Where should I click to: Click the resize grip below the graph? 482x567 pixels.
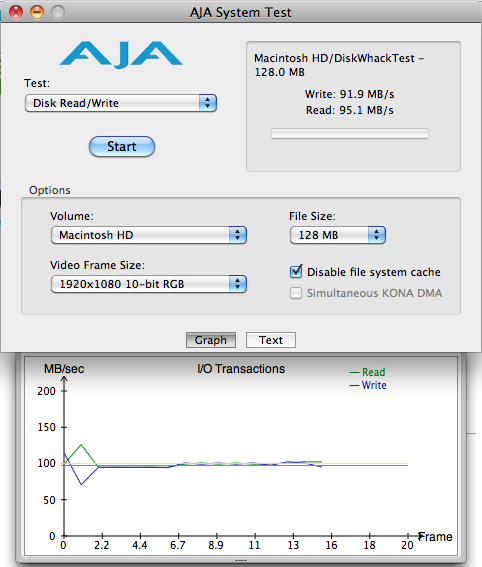[x=241, y=561]
